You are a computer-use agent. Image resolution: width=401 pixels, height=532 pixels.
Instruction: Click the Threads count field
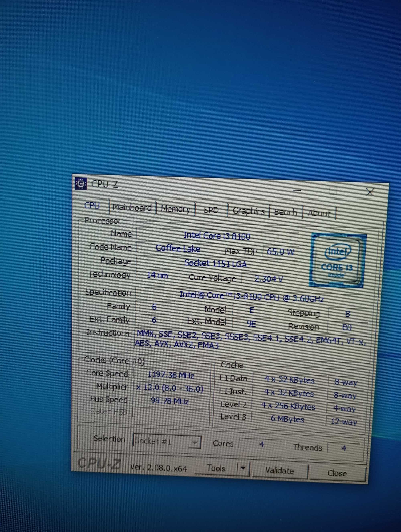pyautogui.click(x=344, y=448)
